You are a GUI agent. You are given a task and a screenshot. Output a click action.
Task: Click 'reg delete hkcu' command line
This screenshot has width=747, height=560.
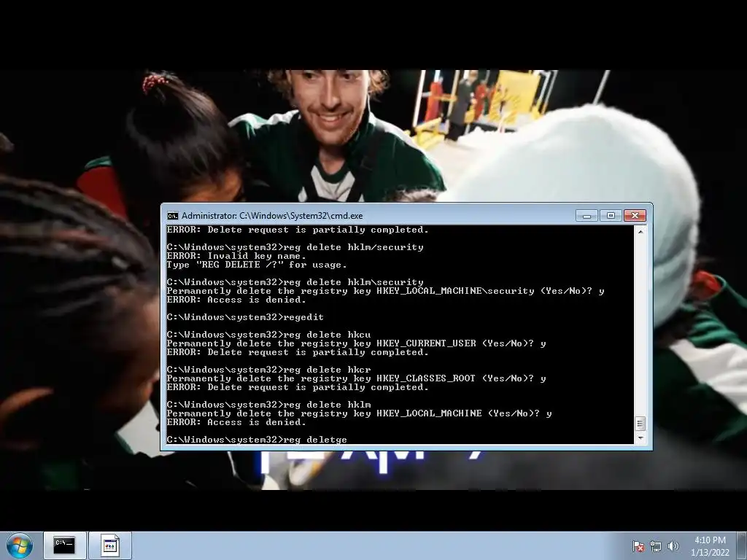tap(268, 335)
